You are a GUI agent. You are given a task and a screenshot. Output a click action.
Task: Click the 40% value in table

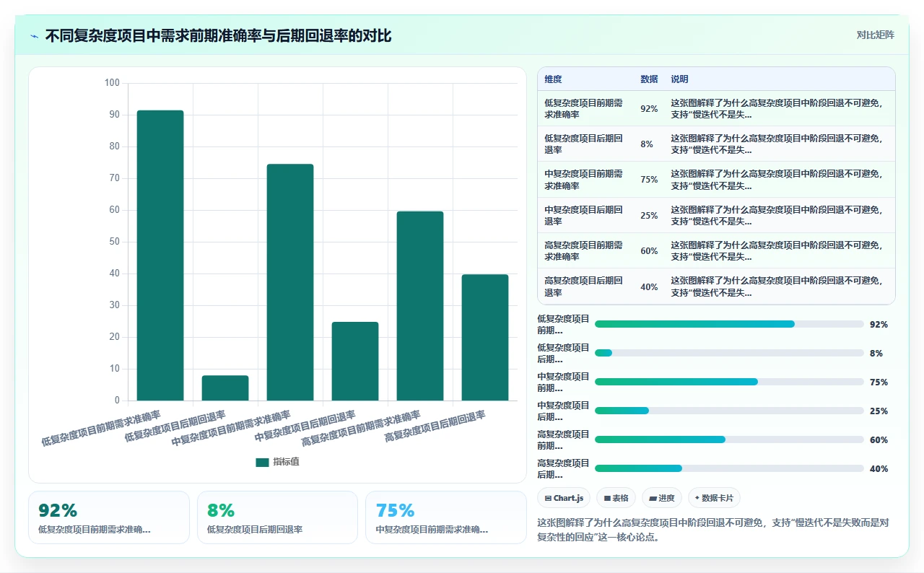tap(649, 286)
